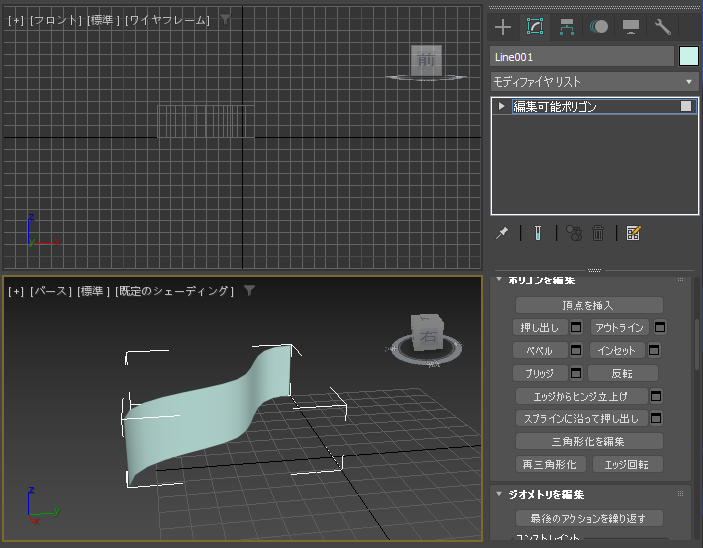Click the object color swatch beside Line001

click(688, 57)
